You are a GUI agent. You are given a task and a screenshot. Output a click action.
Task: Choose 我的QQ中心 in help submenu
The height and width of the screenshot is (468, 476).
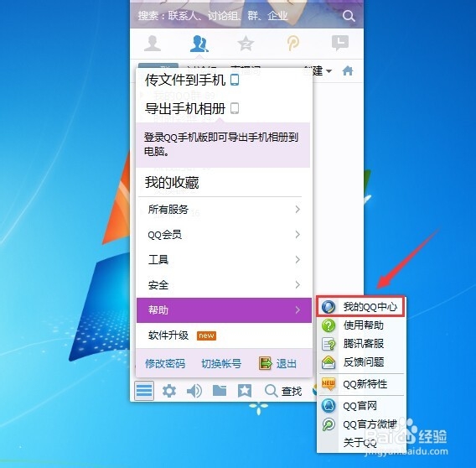[360, 307]
